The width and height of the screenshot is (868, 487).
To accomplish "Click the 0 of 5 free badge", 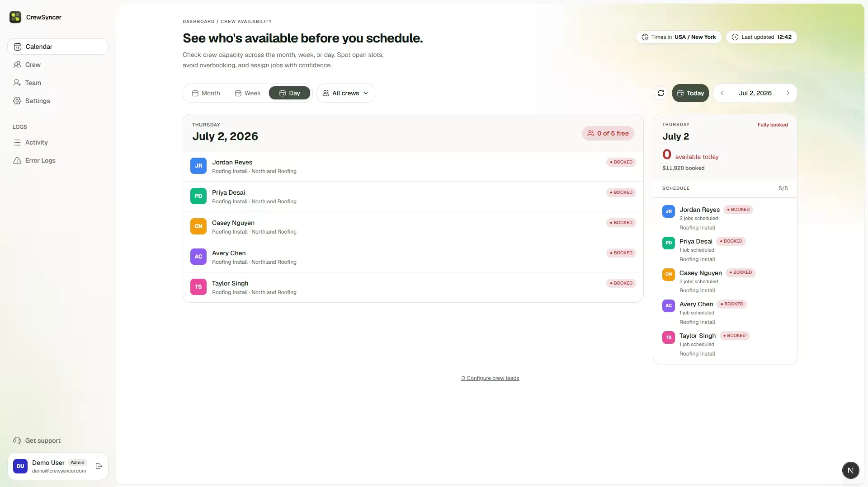I will click(608, 133).
